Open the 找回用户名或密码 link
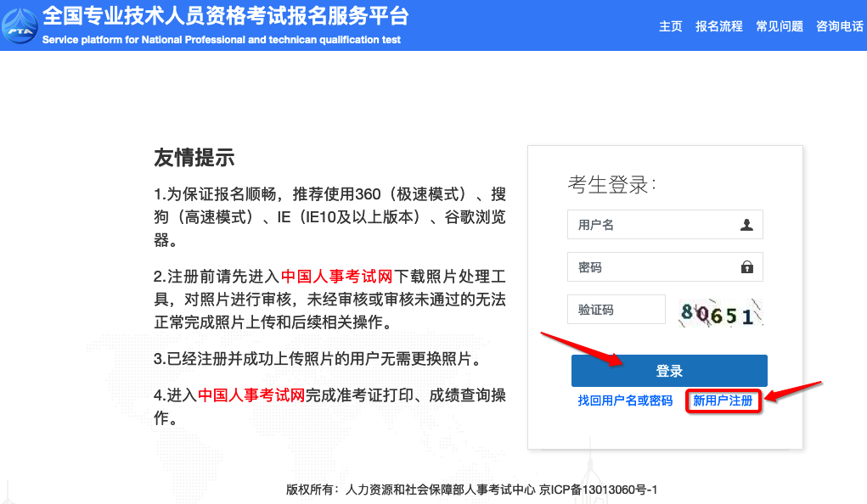Image resolution: width=867 pixels, height=504 pixels. tap(625, 400)
